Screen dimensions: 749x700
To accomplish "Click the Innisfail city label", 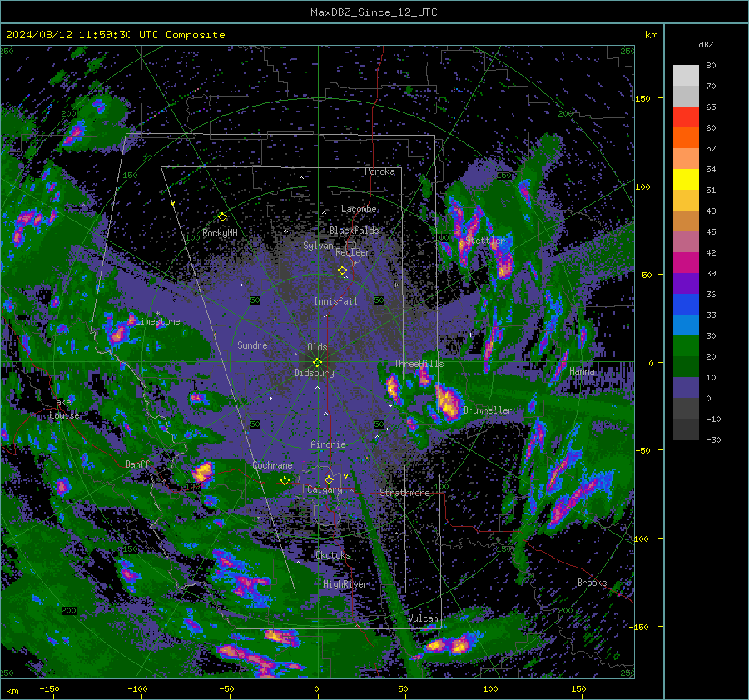I will [x=335, y=301].
